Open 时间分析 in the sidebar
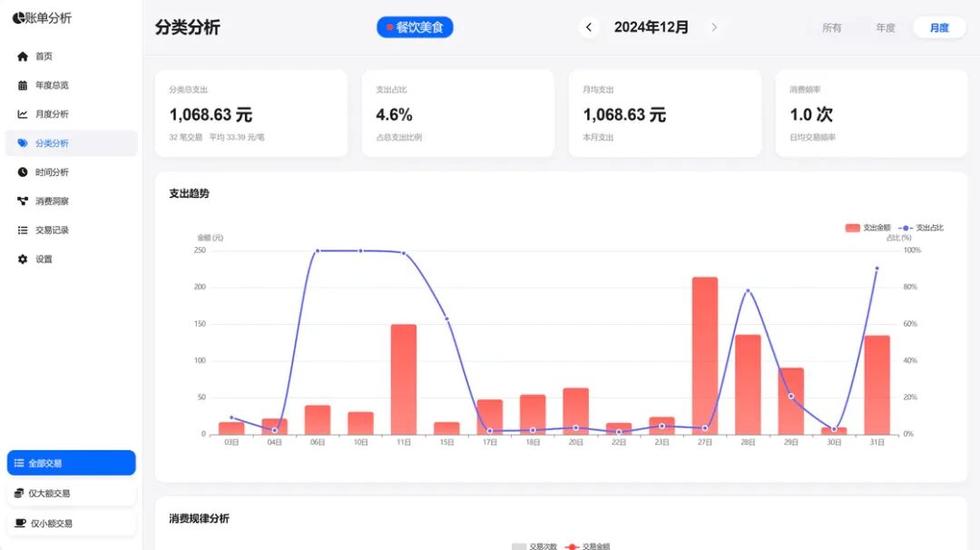The image size is (980, 550). 72,172
